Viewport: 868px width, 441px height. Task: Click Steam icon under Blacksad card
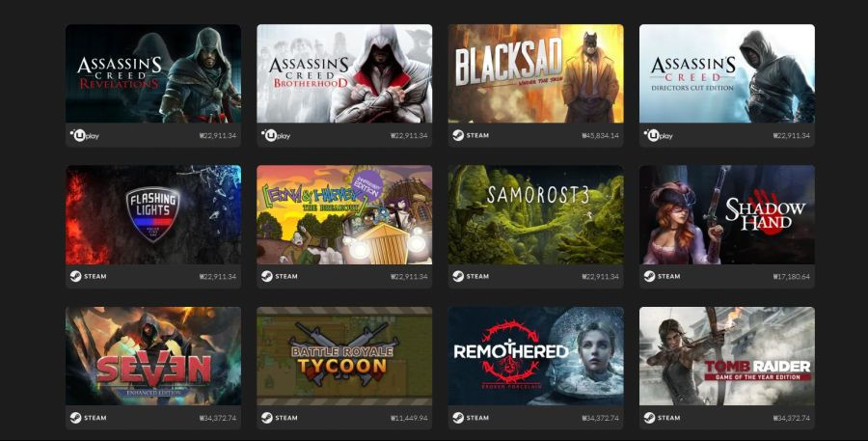point(458,135)
